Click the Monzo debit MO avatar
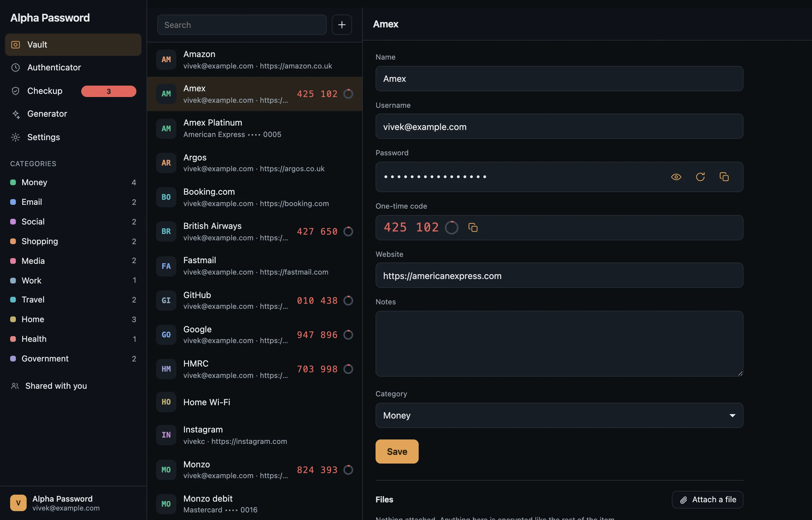 [166, 504]
